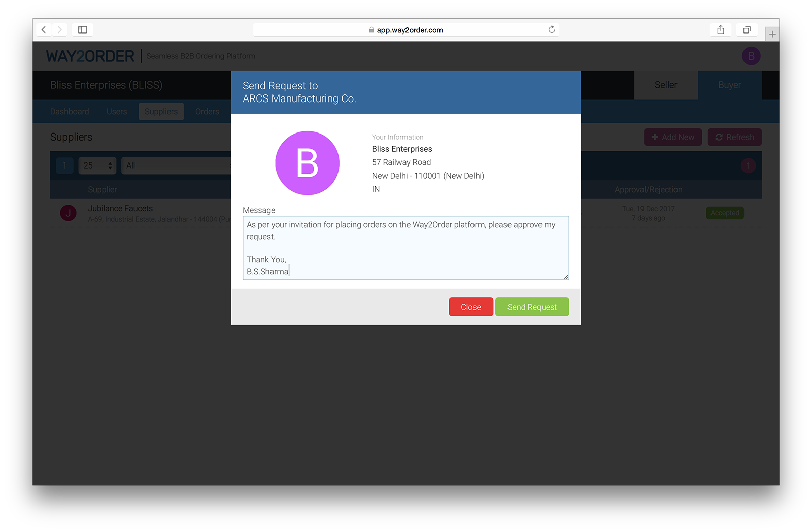This screenshot has width=812, height=532.
Task: Click the 57 Railway Road address line
Action: pyautogui.click(x=401, y=162)
